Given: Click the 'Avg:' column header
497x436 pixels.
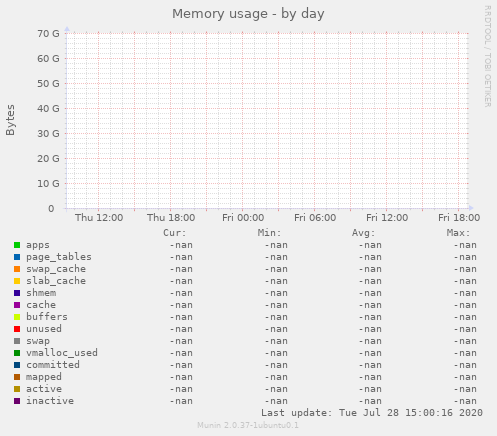Looking at the screenshot, I should tap(364, 233).
